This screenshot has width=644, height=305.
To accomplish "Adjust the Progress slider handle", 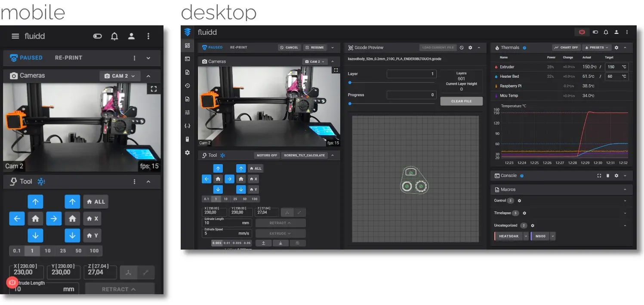I will 350,104.
